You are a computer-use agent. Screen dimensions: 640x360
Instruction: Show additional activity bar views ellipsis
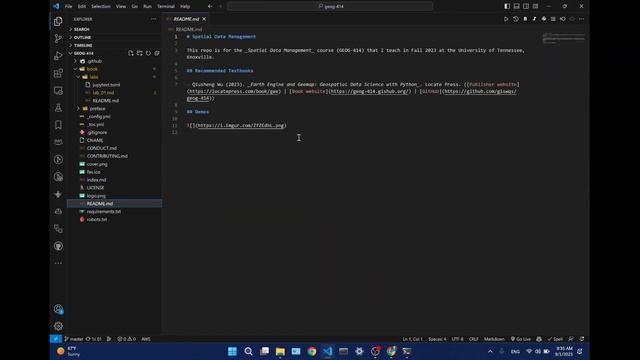tap(58, 263)
